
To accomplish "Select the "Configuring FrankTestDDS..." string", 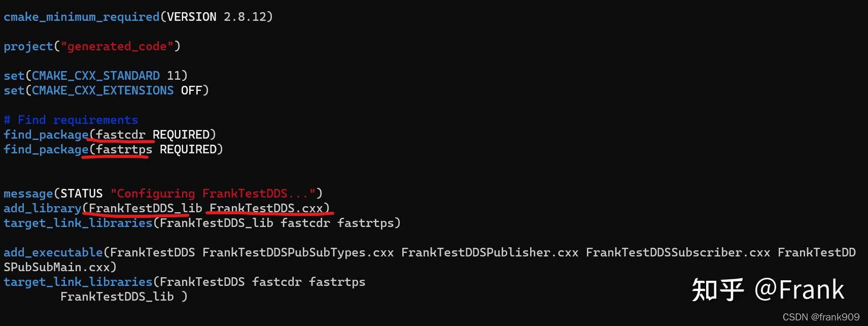I will 213,193.
